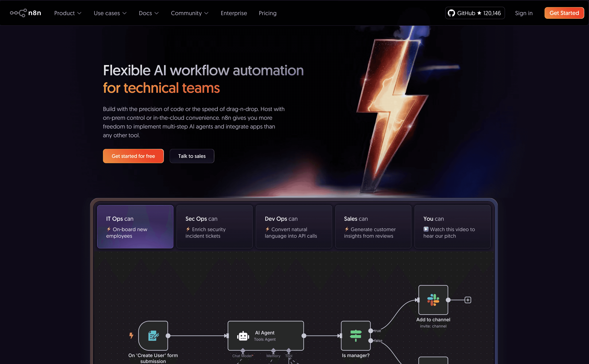Image resolution: width=589 pixels, height=364 pixels.
Task: Click the form submission trigger node icon
Action: click(153, 336)
